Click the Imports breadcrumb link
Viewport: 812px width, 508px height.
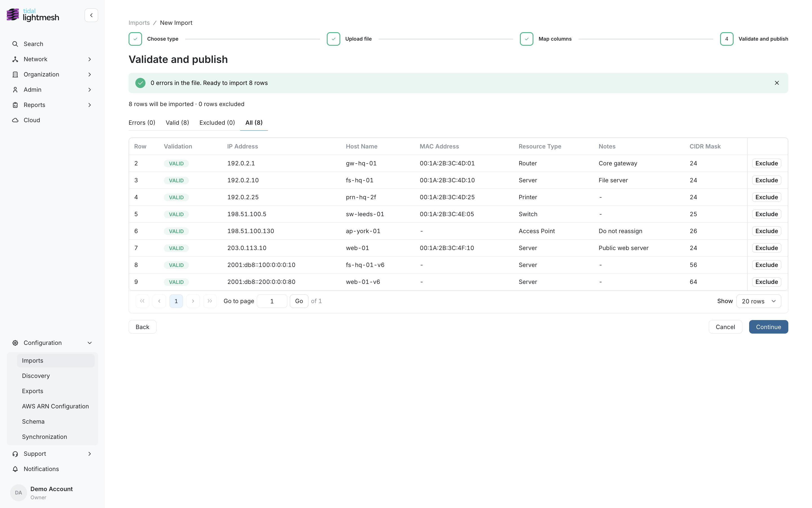click(x=139, y=23)
